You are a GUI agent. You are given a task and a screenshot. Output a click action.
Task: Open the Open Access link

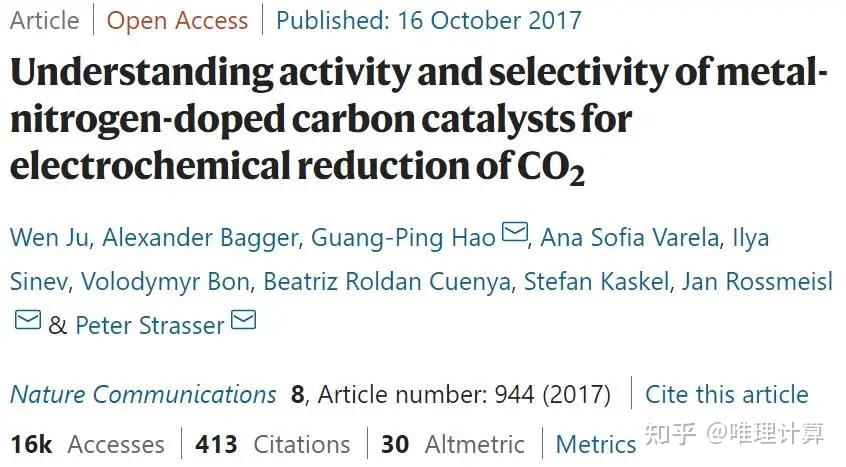click(177, 20)
